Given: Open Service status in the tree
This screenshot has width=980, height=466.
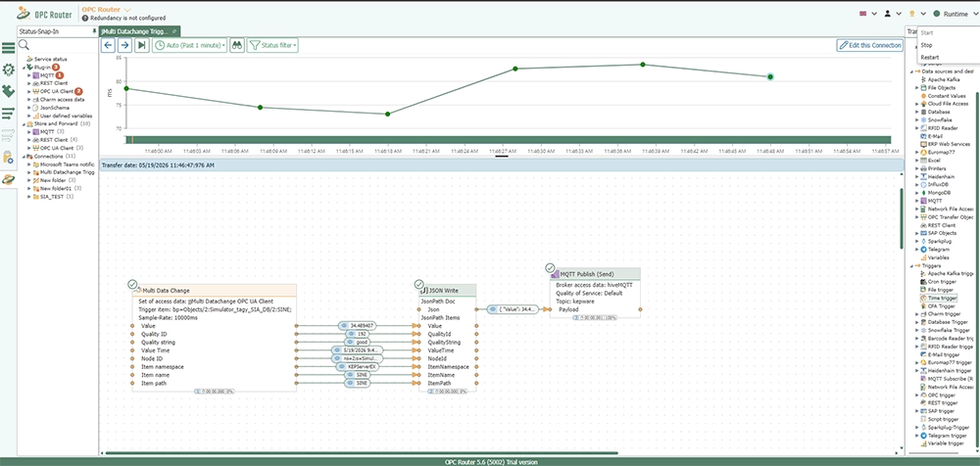Looking at the screenshot, I should (51, 59).
